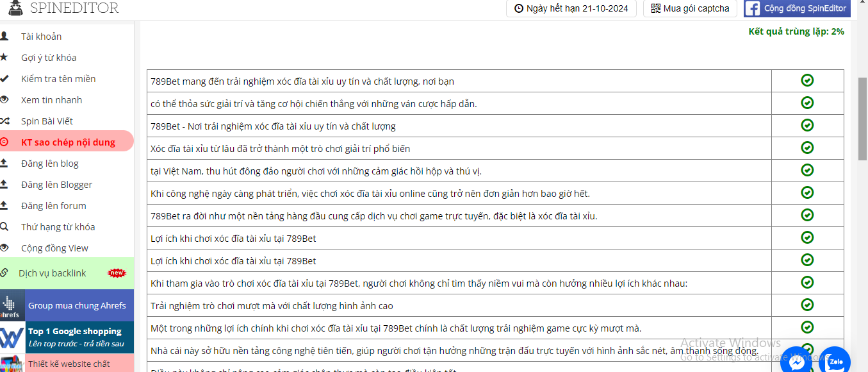Screen dimensions: 868x372
Task: Click check icon for 'có thể thỏa sức' row
Action: (x=807, y=103)
